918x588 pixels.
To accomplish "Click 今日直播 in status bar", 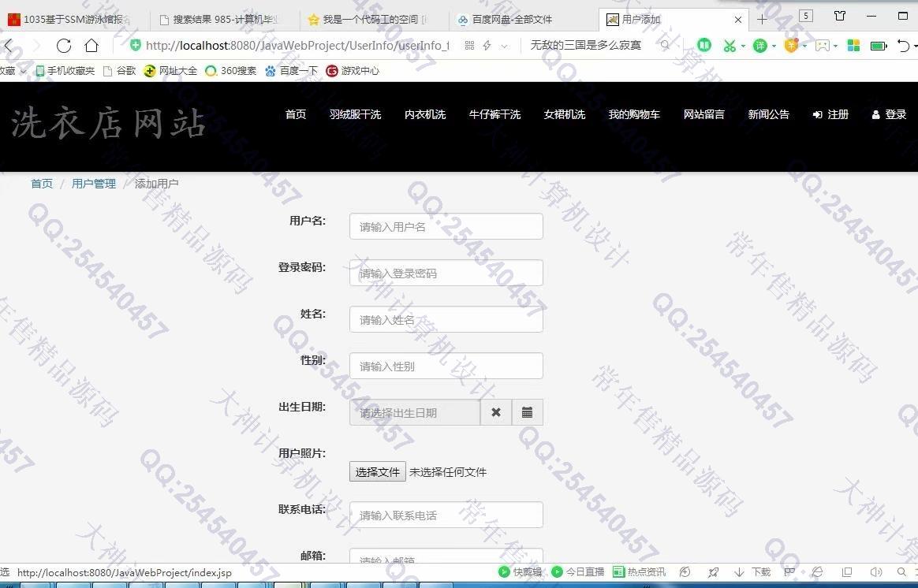I will [x=578, y=571].
